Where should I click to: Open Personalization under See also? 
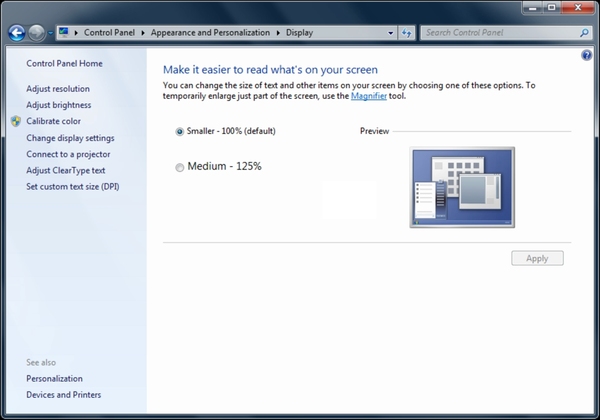click(x=54, y=378)
